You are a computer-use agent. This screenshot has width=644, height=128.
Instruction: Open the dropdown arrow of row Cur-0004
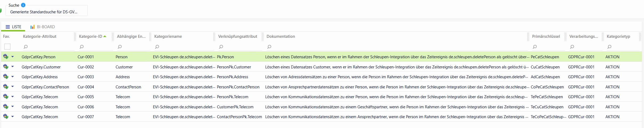point(13,87)
